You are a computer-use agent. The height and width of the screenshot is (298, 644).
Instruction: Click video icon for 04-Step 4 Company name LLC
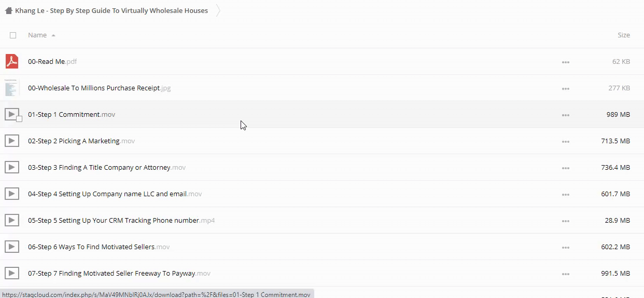point(12,194)
